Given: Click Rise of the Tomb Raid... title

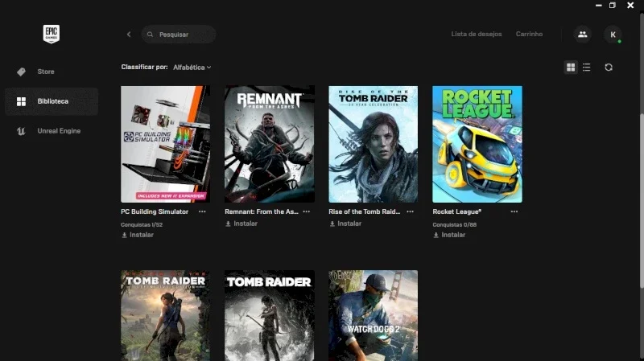Looking at the screenshot, I should click(x=365, y=211).
